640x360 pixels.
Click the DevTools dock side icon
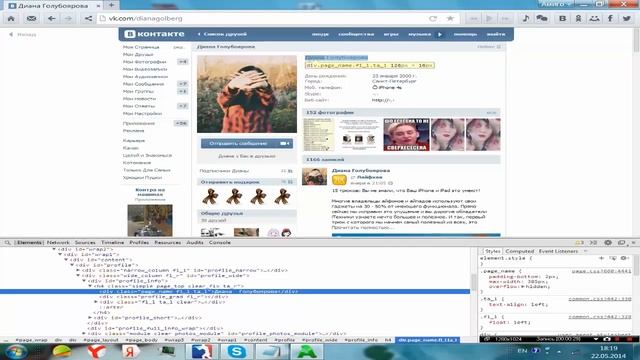pyautogui.click(x=621, y=242)
